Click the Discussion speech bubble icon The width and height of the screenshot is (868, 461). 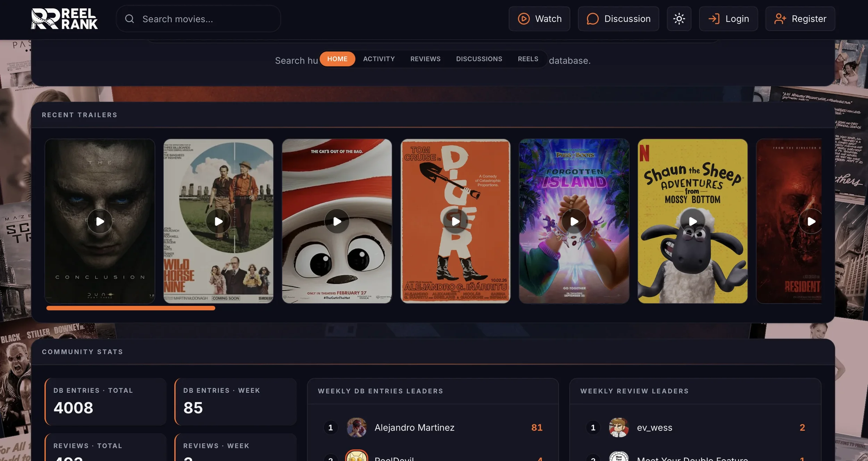point(593,19)
